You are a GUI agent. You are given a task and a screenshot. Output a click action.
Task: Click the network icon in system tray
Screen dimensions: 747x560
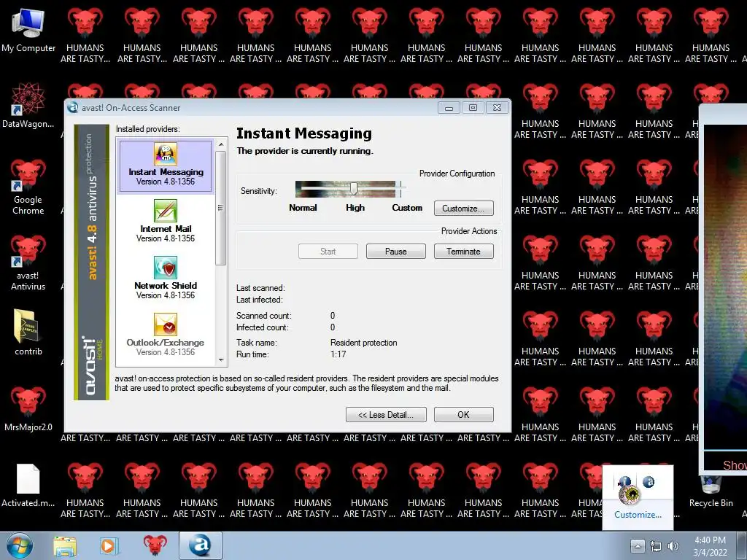point(656,547)
